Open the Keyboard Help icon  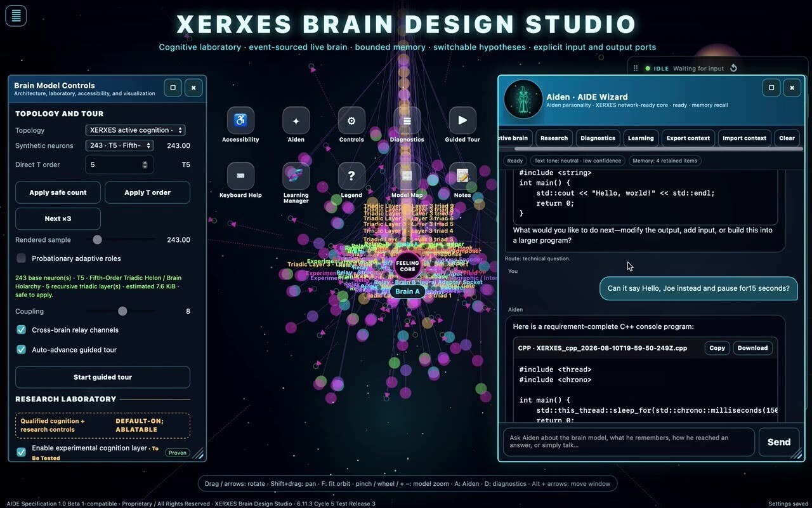point(240,176)
